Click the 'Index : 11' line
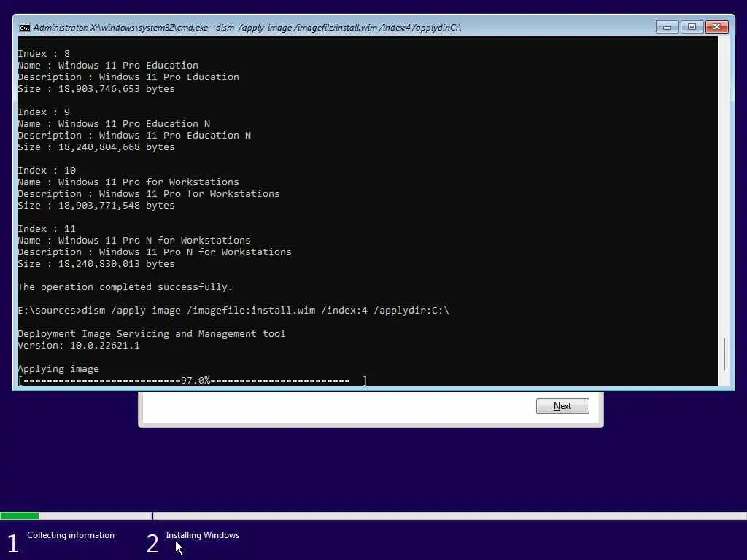 click(x=47, y=228)
